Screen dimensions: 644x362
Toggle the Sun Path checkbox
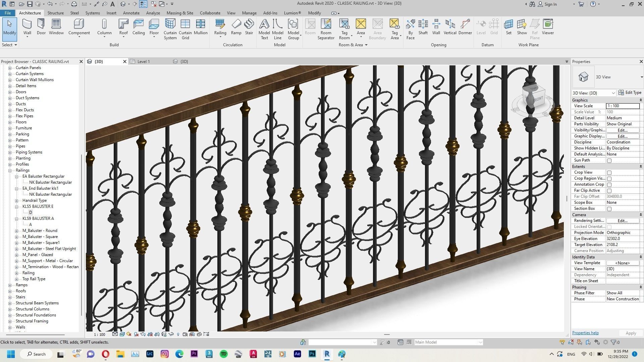point(609,161)
